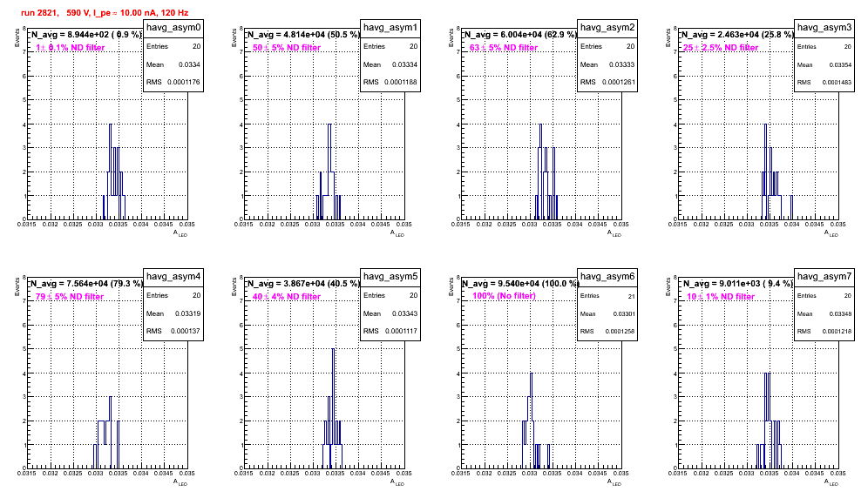Click the N_avg = 7.564e+04 label
The image size is (868, 498).
(85, 284)
